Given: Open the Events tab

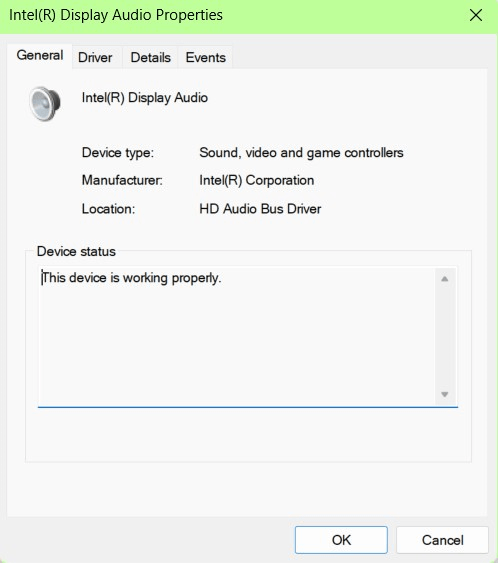Looking at the screenshot, I should [x=206, y=57].
